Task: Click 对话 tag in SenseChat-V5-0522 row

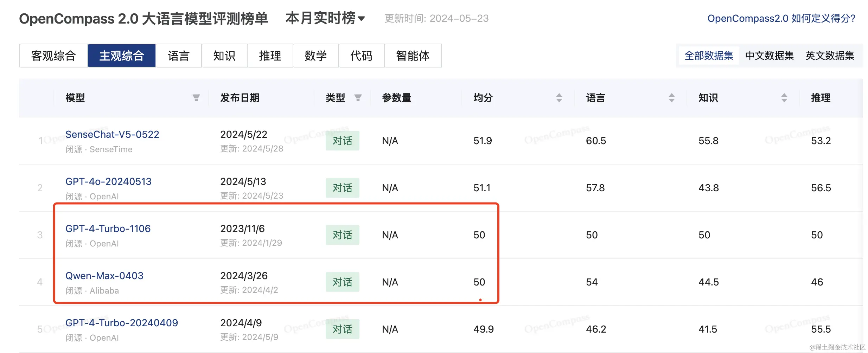Action: [343, 141]
